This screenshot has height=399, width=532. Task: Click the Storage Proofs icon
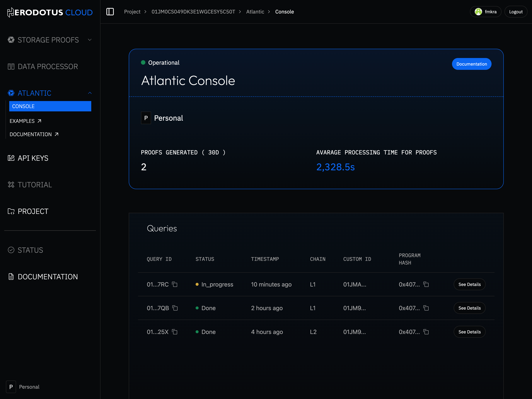pos(11,40)
